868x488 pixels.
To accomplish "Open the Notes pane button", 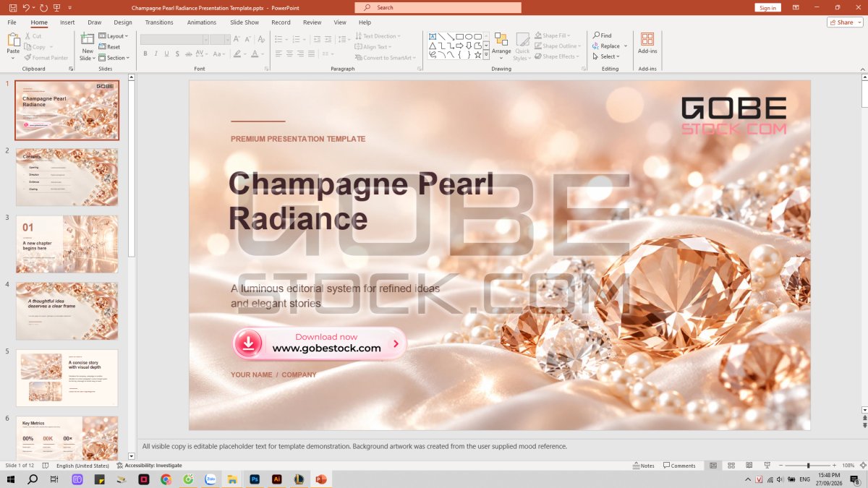I will (x=643, y=466).
